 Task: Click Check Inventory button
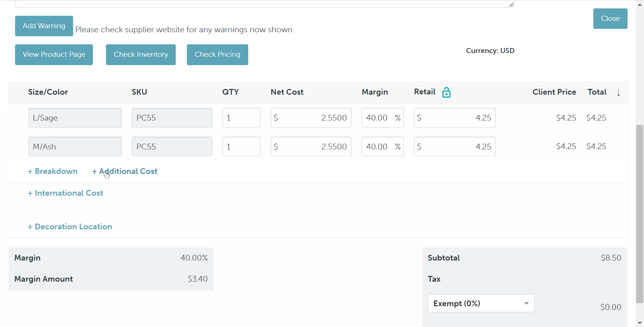(141, 54)
